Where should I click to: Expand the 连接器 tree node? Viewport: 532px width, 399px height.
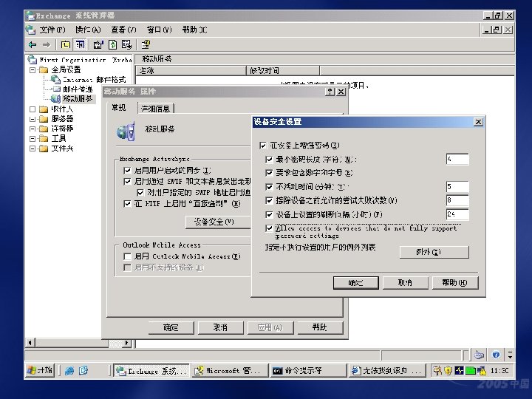(33, 129)
